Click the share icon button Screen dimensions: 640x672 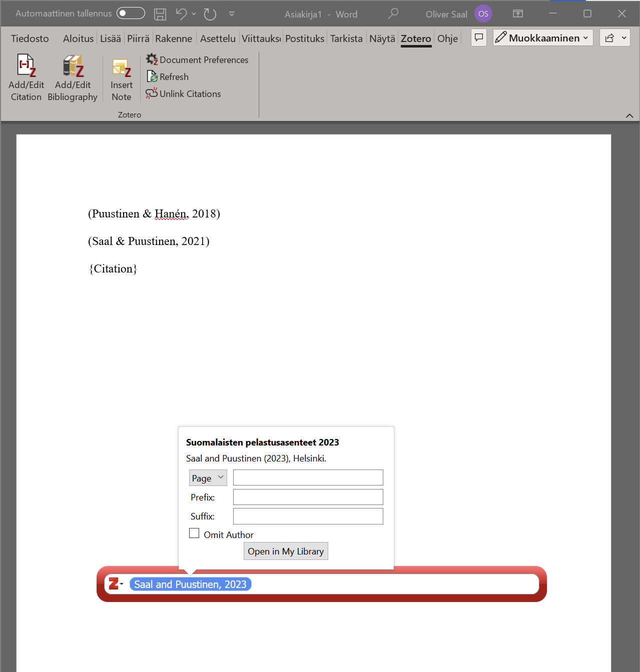pyautogui.click(x=609, y=37)
